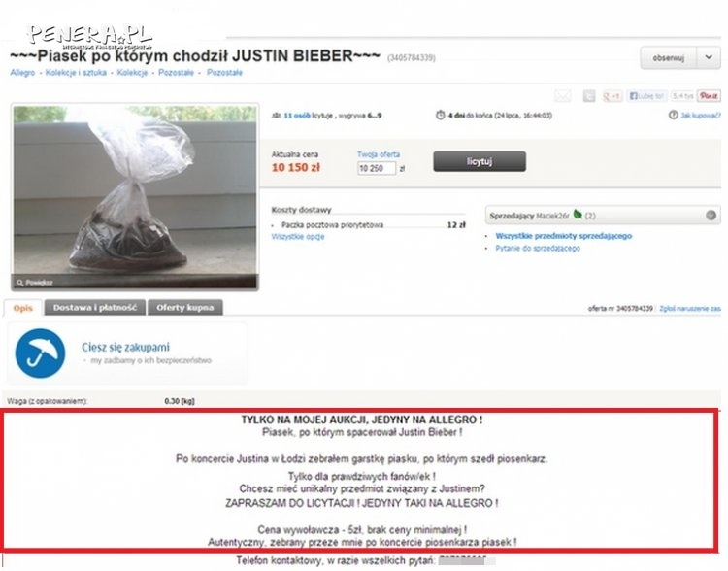Click the blue umbrella safety icon
The image size is (728, 571).
pyautogui.click(x=41, y=353)
